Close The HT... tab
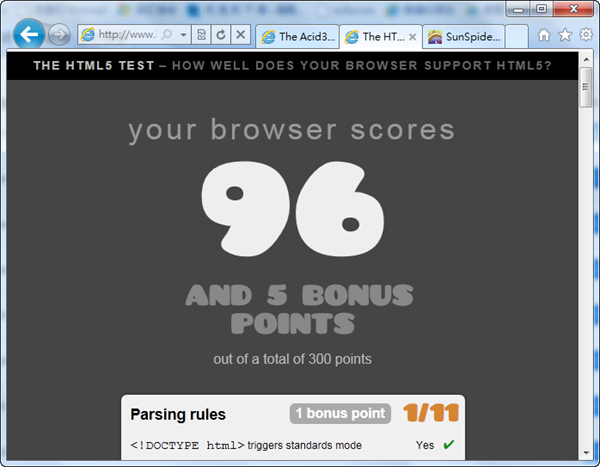This screenshot has height=467, width=600. (x=412, y=37)
